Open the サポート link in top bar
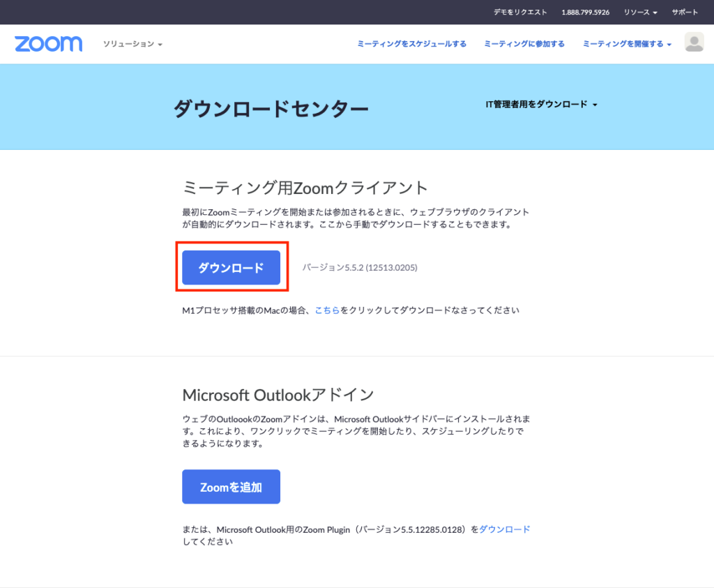Viewport: 714px width, 588px height. [x=685, y=13]
